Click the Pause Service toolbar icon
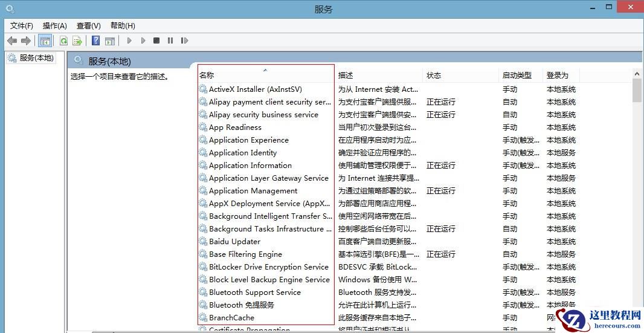 tap(170, 40)
